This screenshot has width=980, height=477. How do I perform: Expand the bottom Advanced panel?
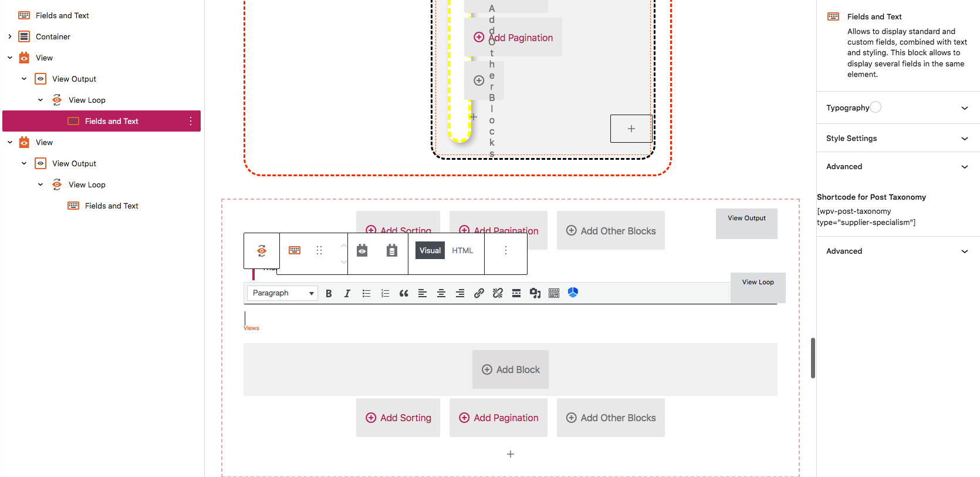[x=898, y=251]
